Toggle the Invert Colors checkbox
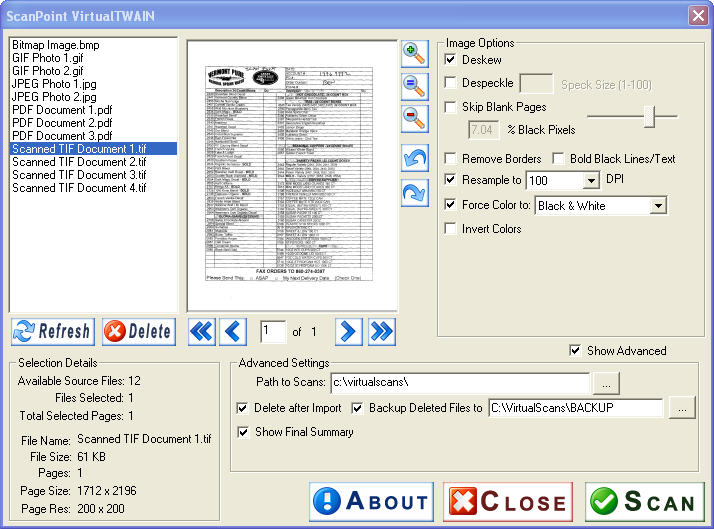 [x=451, y=229]
